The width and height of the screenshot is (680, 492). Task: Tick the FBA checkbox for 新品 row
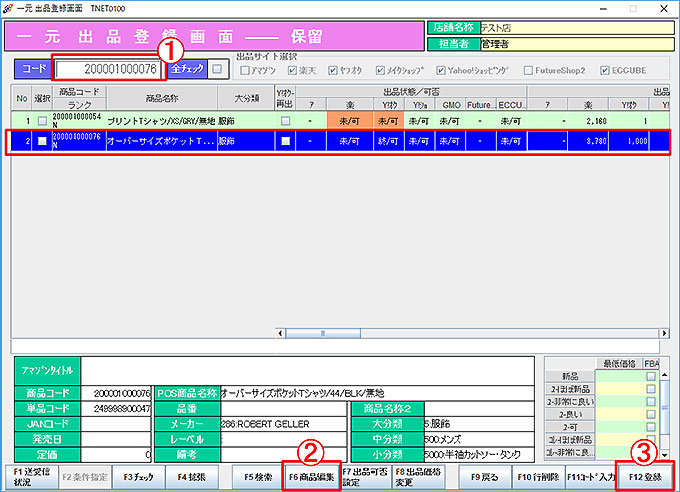point(651,376)
